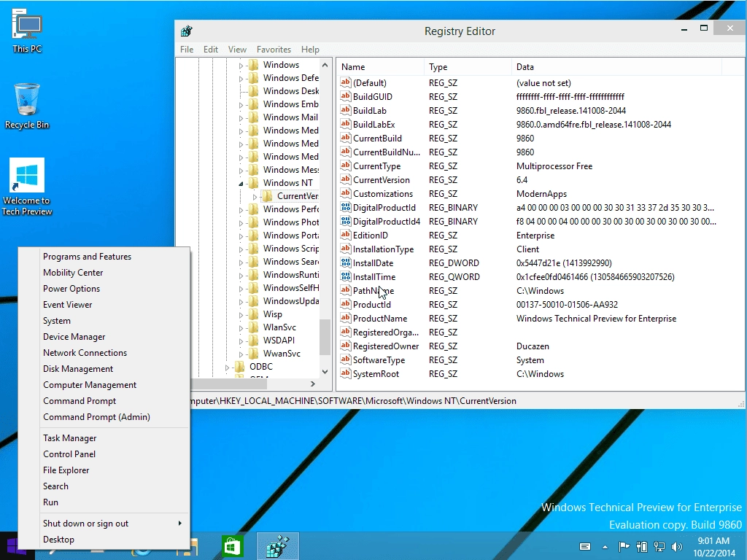747x560 pixels.
Task: Click the tree vertical scrollbar thumb
Action: click(x=325, y=337)
